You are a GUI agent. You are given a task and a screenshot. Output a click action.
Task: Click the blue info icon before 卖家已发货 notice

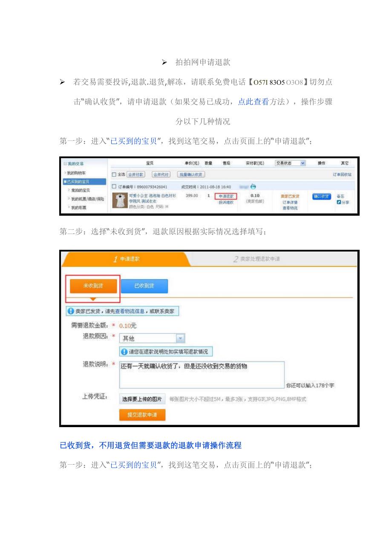tap(71, 311)
